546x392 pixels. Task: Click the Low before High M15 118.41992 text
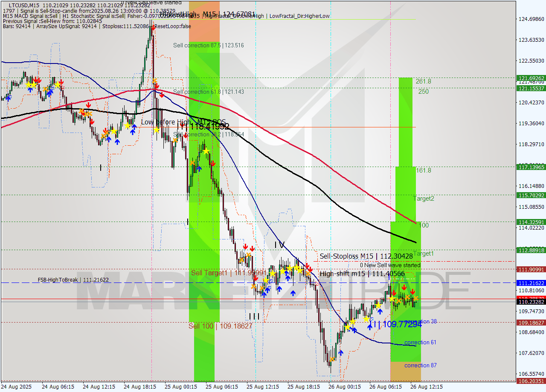pos(184,124)
